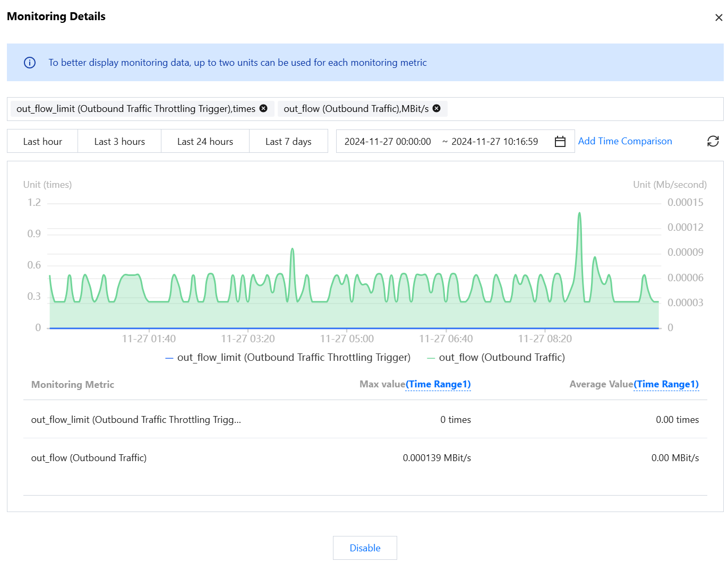728x563 pixels.
Task: Select the Last hour time range
Action: point(42,142)
